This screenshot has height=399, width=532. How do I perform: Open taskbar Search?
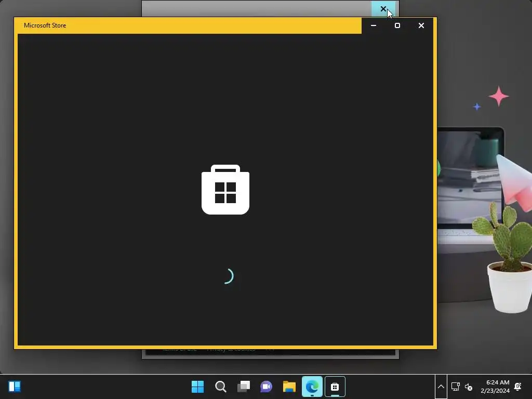(x=220, y=387)
